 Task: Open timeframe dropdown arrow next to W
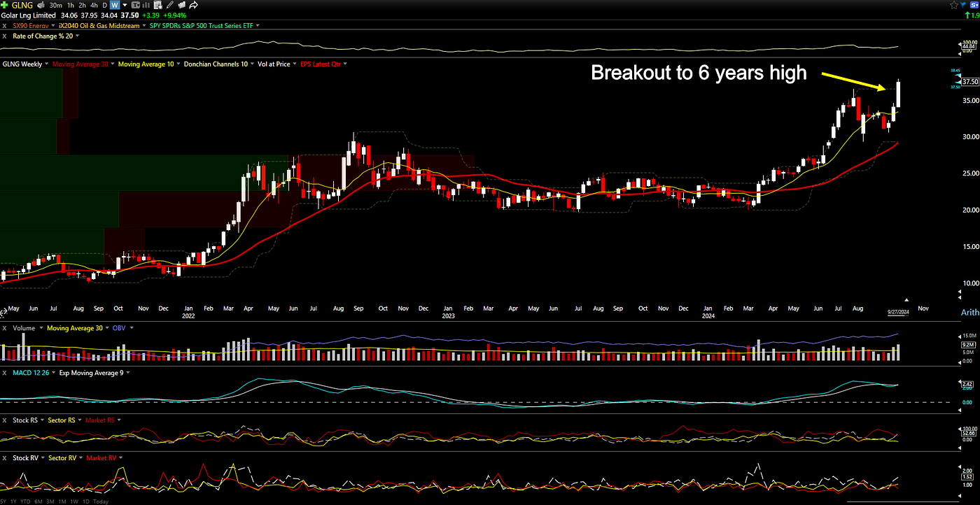point(125,5)
